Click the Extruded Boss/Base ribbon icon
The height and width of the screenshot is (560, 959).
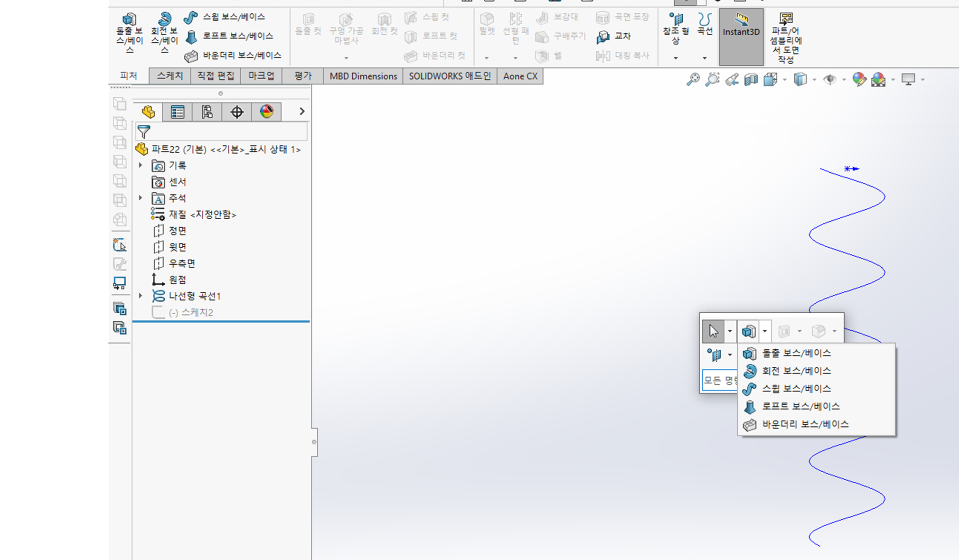coord(129,20)
